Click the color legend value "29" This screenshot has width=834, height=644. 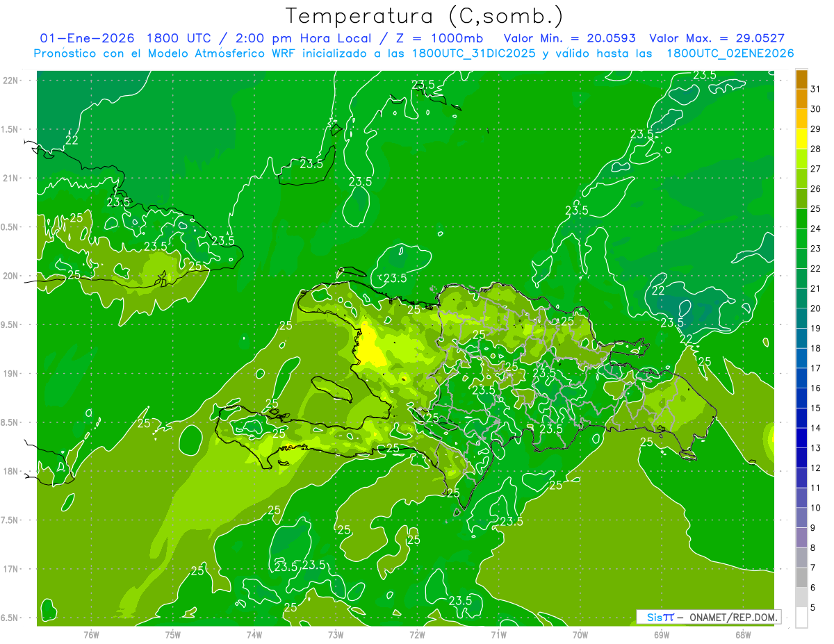pyautogui.click(x=816, y=129)
